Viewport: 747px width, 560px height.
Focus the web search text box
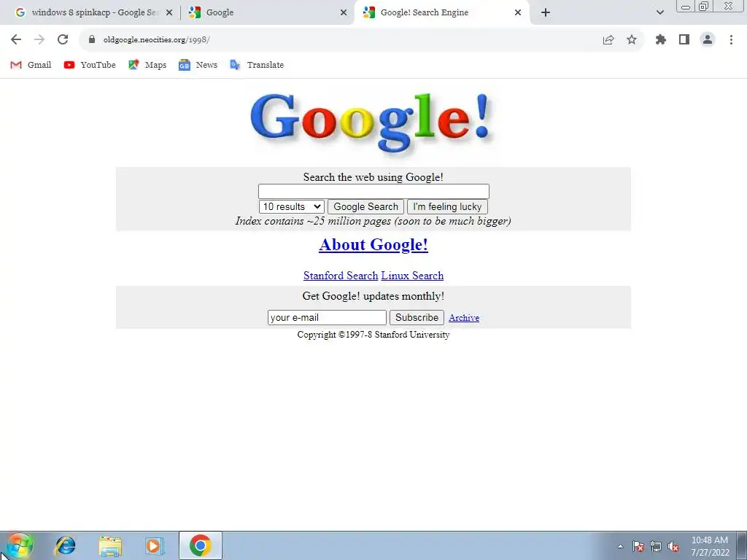tap(373, 192)
